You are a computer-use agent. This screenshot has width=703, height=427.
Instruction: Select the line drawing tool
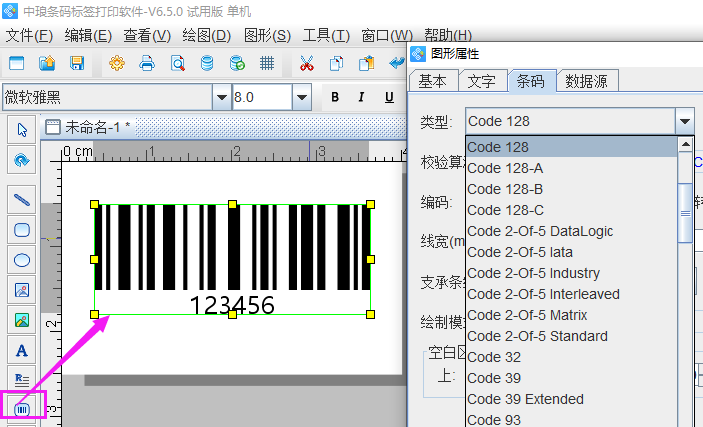22,200
